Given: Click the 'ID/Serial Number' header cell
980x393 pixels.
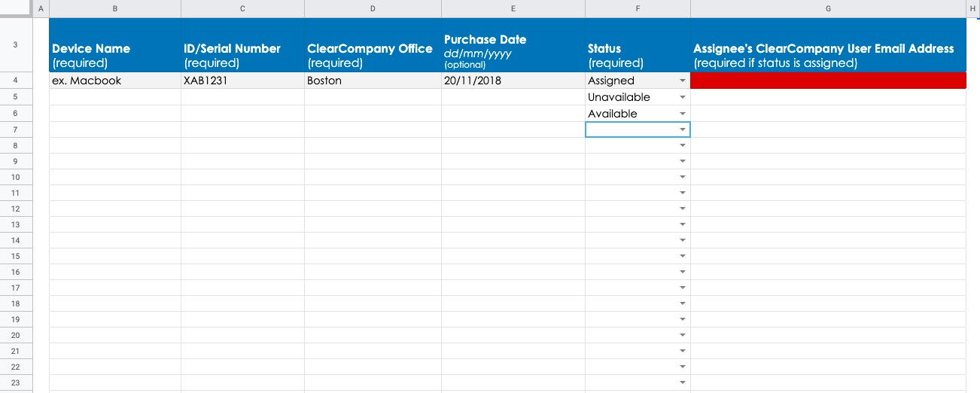Looking at the screenshot, I should 242,45.
